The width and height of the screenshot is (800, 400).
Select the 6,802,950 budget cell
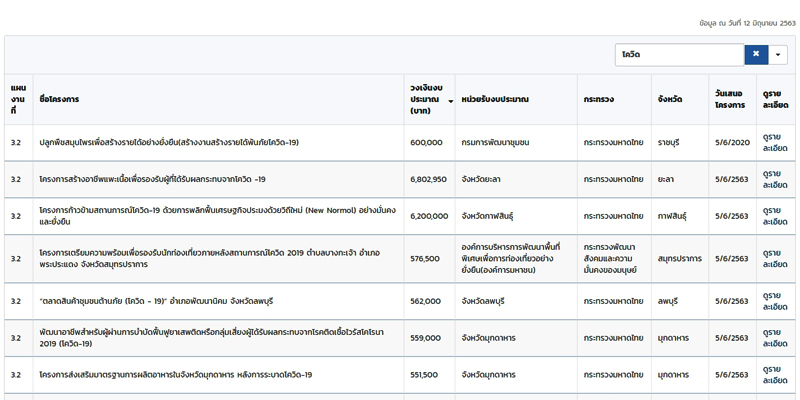coord(428,179)
